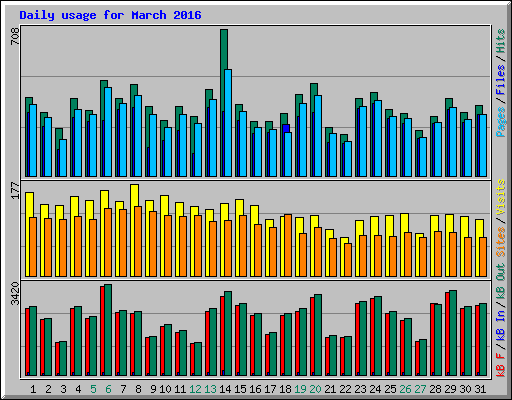512x400 pixels.
Task: Click the orange sites bar for day 18
Action: point(288,245)
